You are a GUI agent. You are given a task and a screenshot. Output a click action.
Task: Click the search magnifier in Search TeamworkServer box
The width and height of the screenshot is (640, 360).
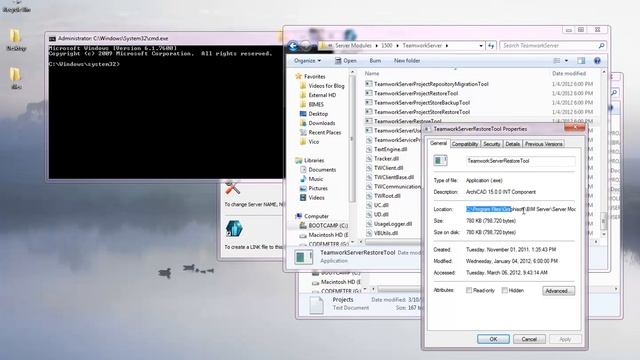coord(601,46)
